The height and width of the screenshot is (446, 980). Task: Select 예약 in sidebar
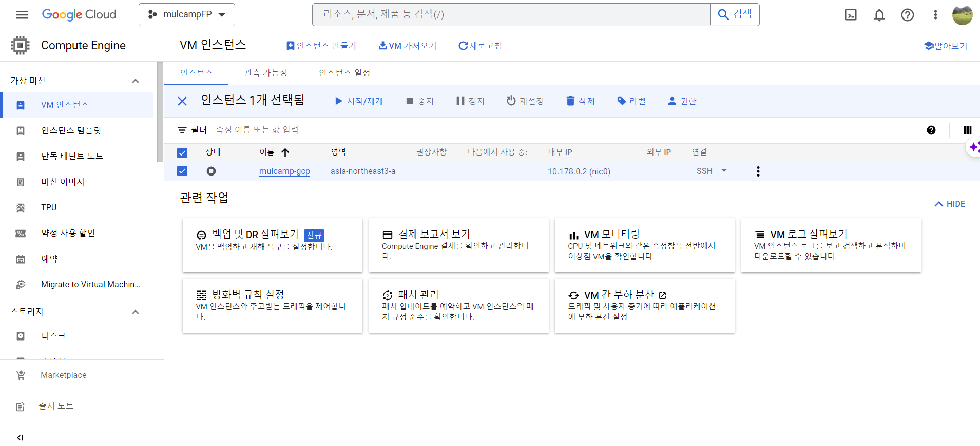[x=77, y=259]
